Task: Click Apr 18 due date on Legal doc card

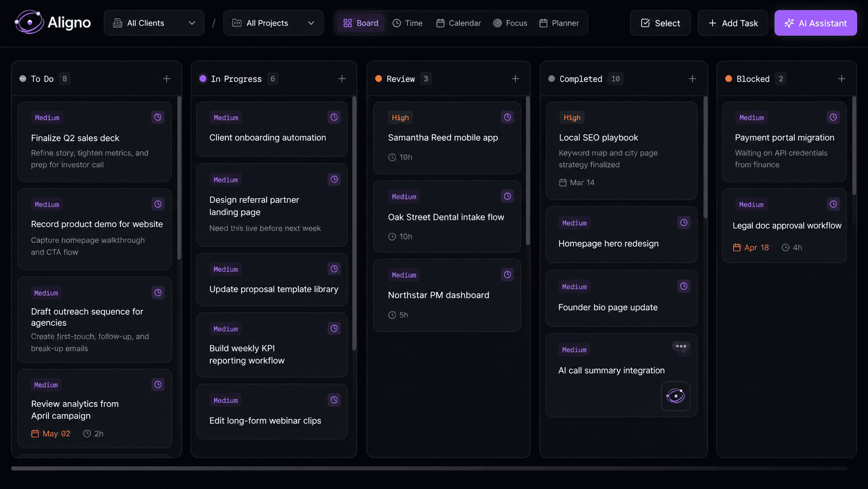Action: click(751, 247)
